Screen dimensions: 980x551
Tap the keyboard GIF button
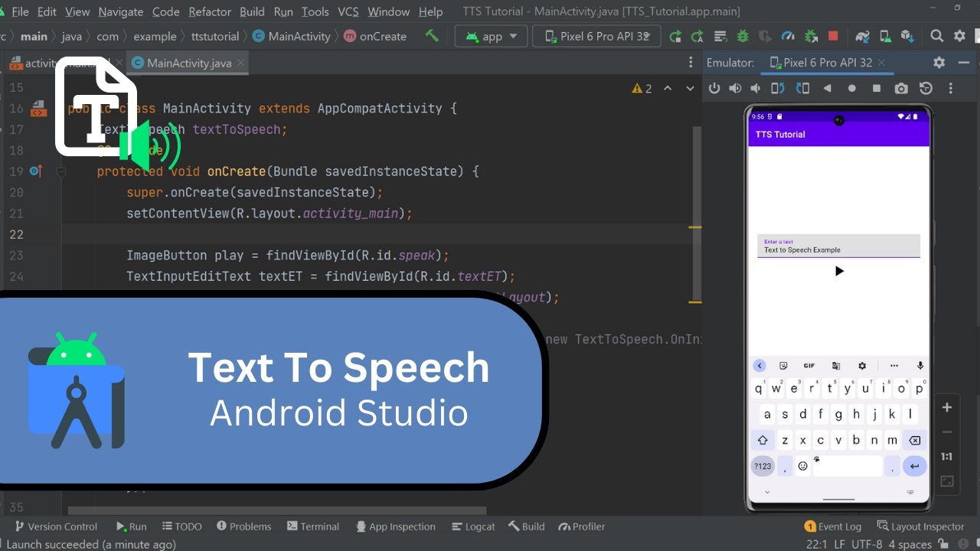click(x=808, y=366)
